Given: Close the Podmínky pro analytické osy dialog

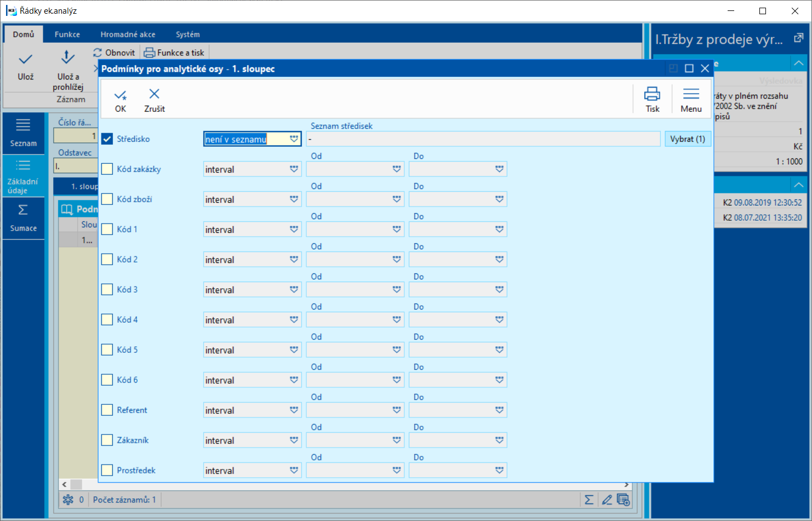Looking at the screenshot, I should click(705, 68).
